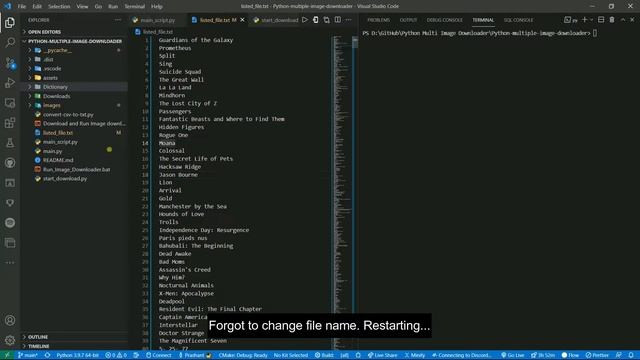Click the Git sync icon in status bar
The image size is (640, 360).
[x=47, y=355]
